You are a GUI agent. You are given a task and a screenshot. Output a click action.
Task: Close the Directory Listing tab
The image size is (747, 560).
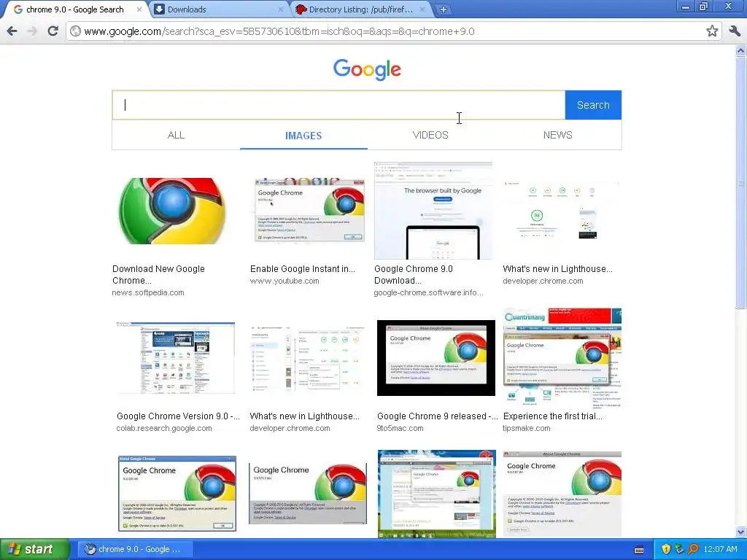[x=422, y=9]
